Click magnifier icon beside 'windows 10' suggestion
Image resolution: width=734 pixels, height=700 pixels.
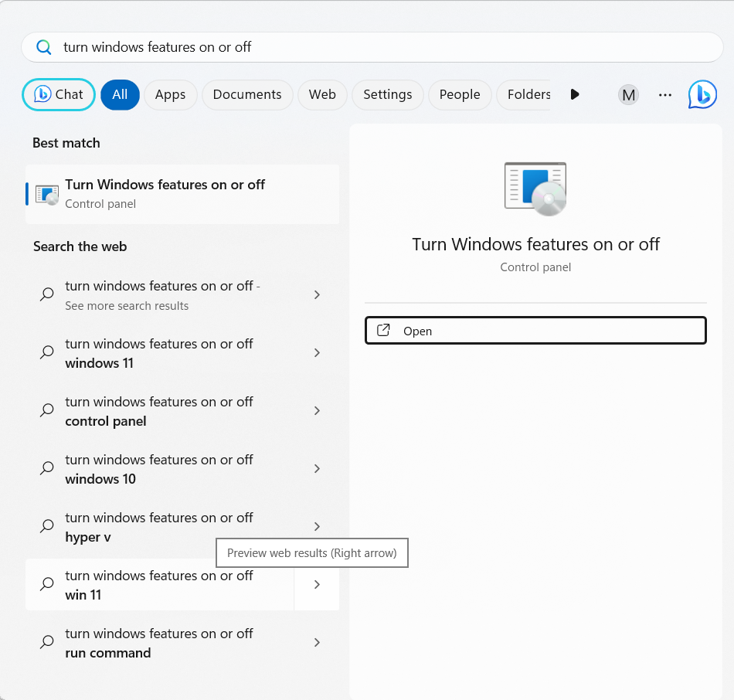[x=47, y=469]
